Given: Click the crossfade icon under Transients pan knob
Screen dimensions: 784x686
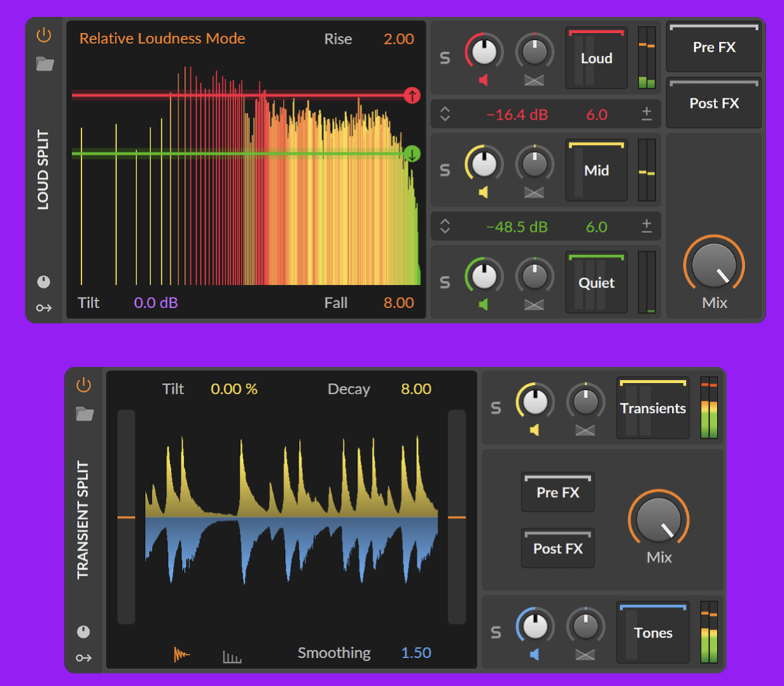Looking at the screenshot, I should [x=585, y=430].
